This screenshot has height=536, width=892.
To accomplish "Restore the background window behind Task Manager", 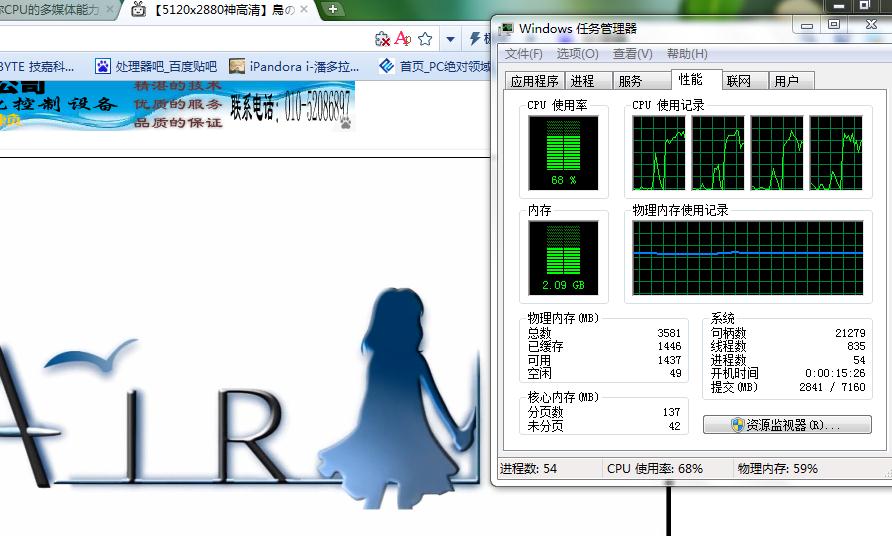I will [x=865, y=5].
